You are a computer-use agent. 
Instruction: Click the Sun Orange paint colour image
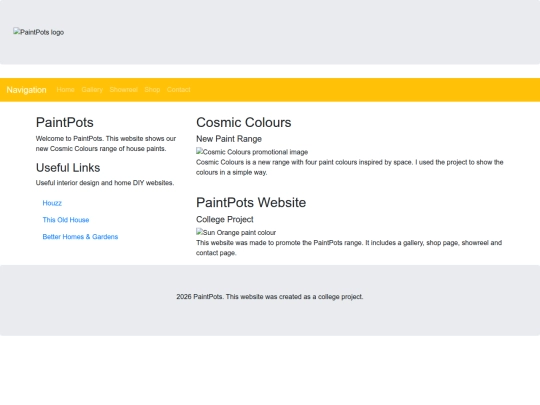click(x=236, y=232)
